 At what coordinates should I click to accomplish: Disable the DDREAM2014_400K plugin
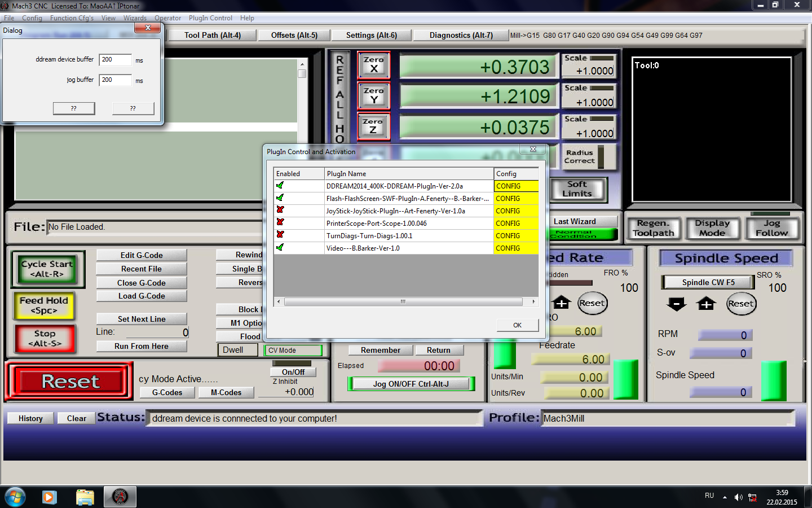280,186
